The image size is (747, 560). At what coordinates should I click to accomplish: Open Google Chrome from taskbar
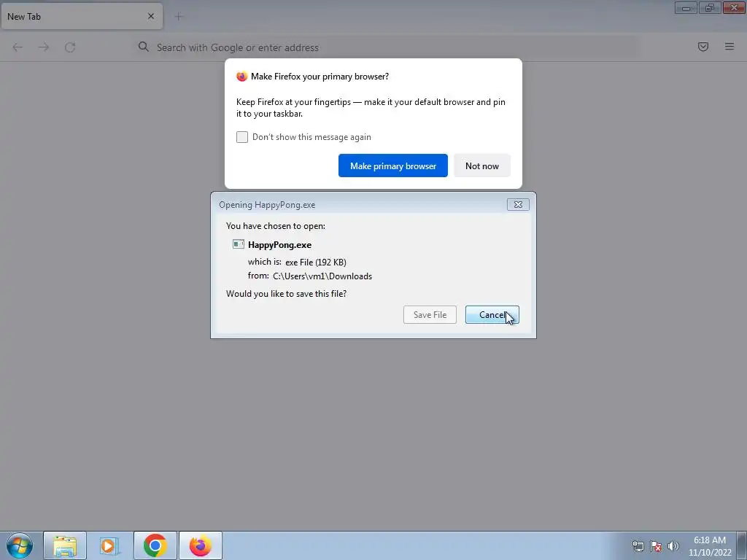pos(155,545)
